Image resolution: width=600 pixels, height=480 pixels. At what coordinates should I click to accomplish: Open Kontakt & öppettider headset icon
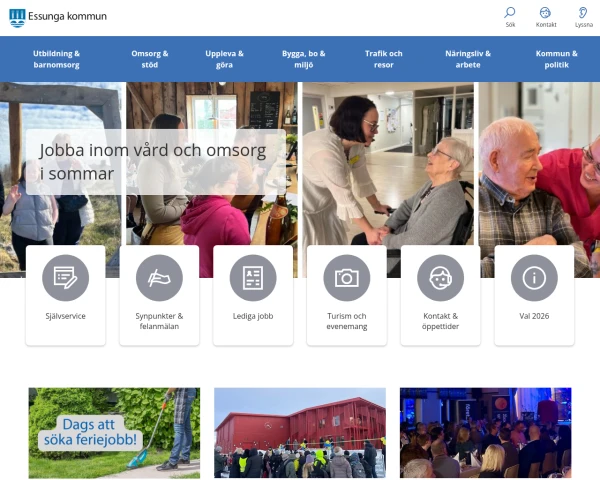(x=440, y=278)
